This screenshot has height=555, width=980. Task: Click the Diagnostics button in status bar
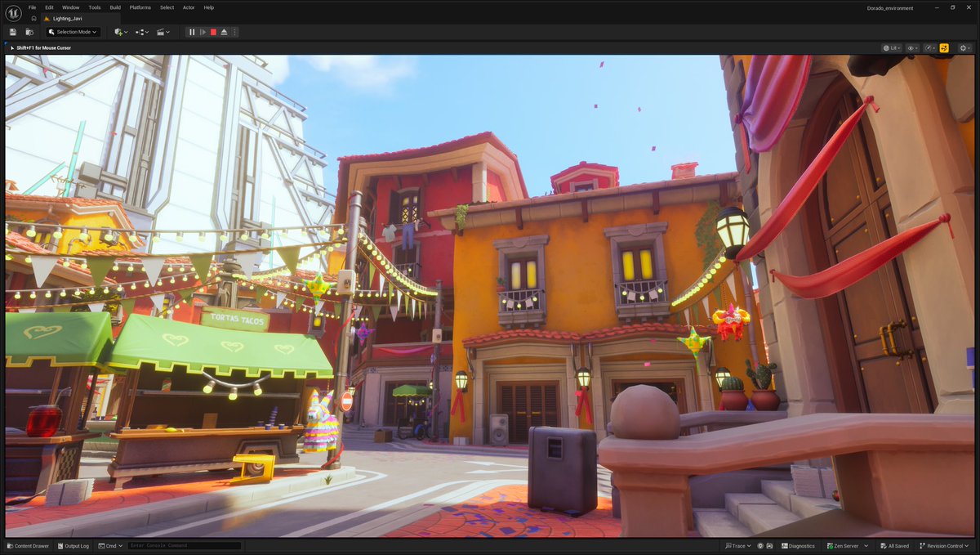coord(796,546)
